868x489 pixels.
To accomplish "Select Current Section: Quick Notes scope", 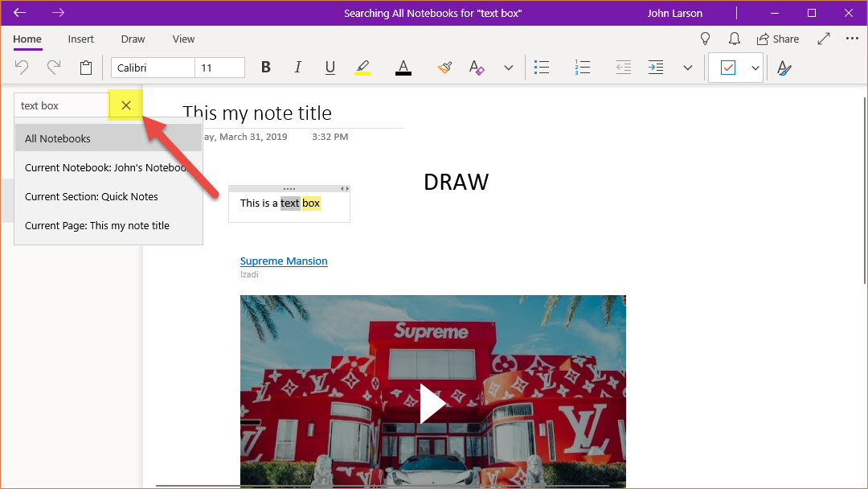I will tap(92, 196).
